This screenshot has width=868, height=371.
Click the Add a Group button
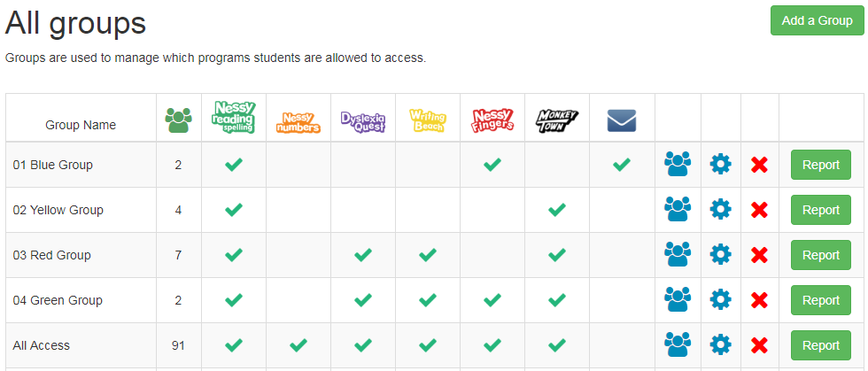(x=817, y=20)
